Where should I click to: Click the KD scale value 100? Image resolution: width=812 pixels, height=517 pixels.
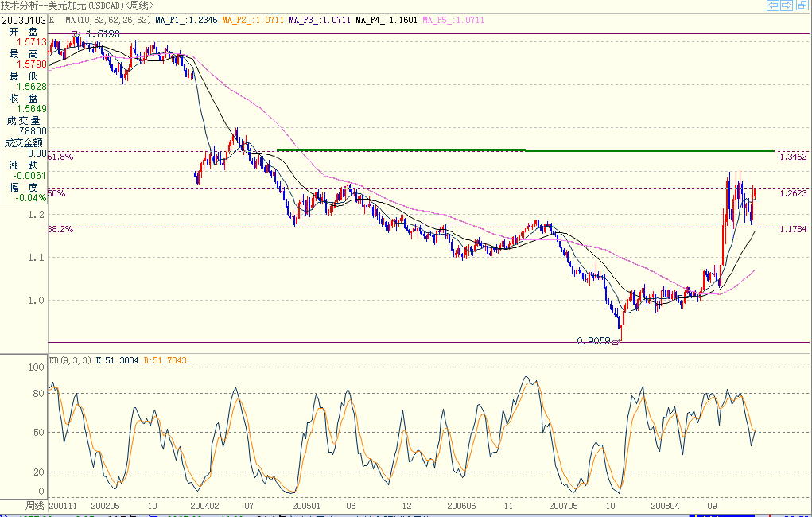36,367
